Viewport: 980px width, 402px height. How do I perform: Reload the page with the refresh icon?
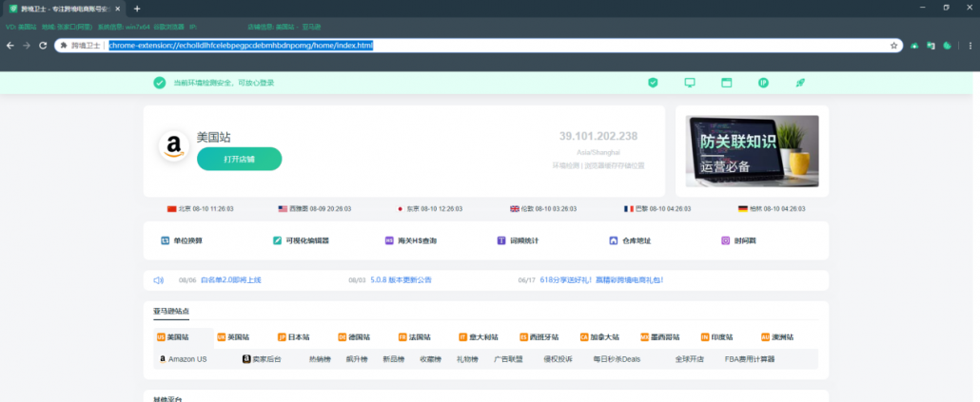(x=43, y=46)
